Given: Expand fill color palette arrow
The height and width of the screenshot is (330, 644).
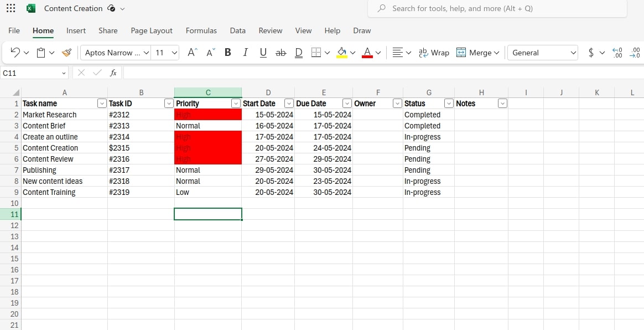Looking at the screenshot, I should click(x=353, y=53).
